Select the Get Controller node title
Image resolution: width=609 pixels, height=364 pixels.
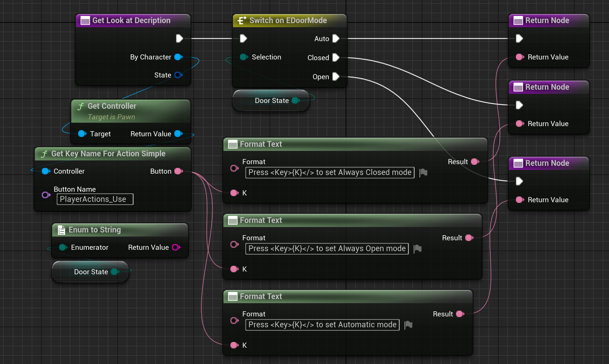(112, 106)
